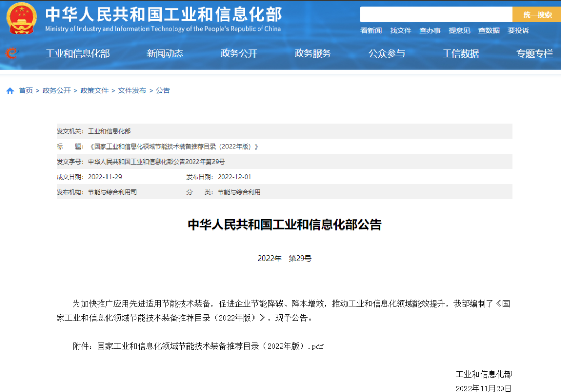Screen dimensions: 561x392
Task: Click the 发布机构 value 节能与综合利用司
Action: tap(112, 192)
